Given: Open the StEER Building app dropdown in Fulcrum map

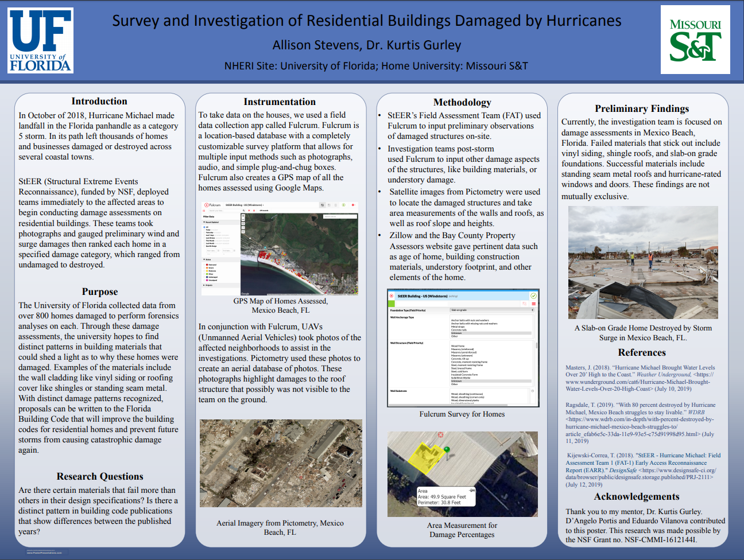Looking at the screenshot, I should click(245, 205).
